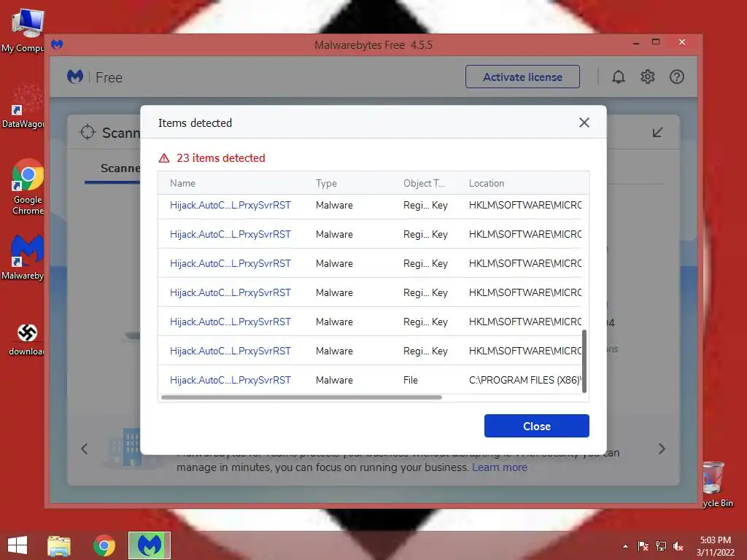Click the Malwarebytes logo next to Free
This screenshot has height=560, width=747.
pyautogui.click(x=75, y=77)
